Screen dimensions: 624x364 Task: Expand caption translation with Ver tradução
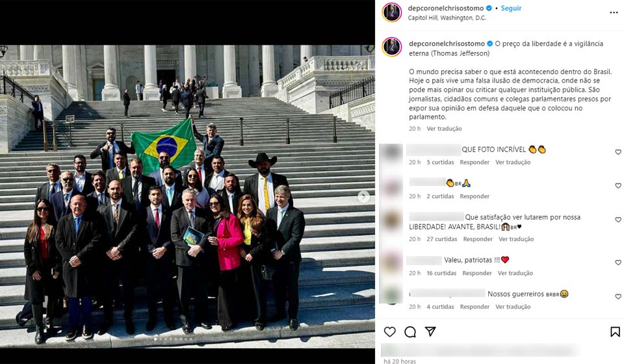[444, 129]
